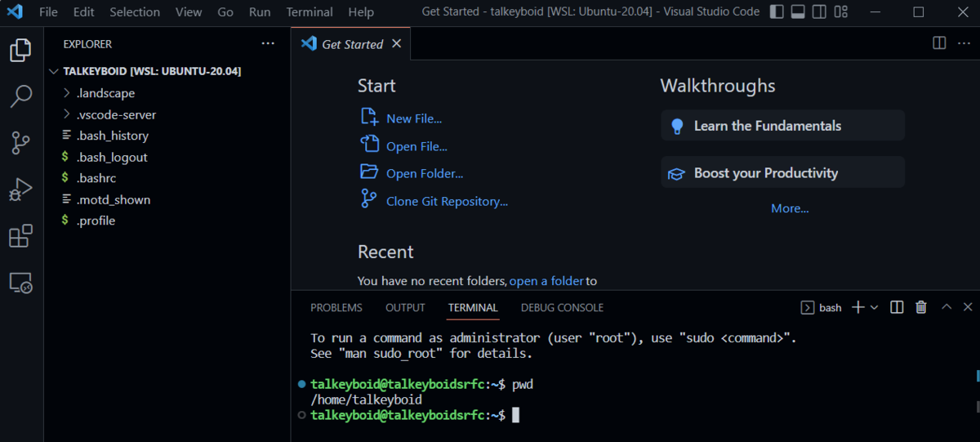Split the terminal
The width and height of the screenshot is (980, 442).
click(897, 307)
